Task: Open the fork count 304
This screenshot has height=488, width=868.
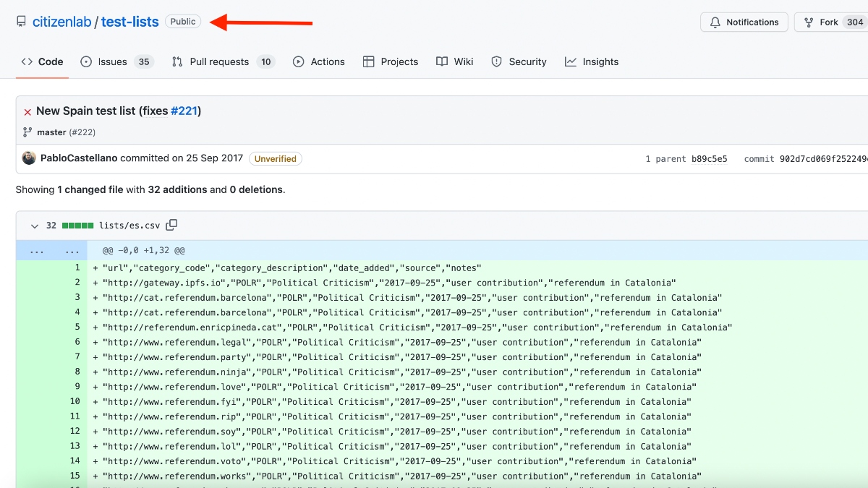Action: 855,22
